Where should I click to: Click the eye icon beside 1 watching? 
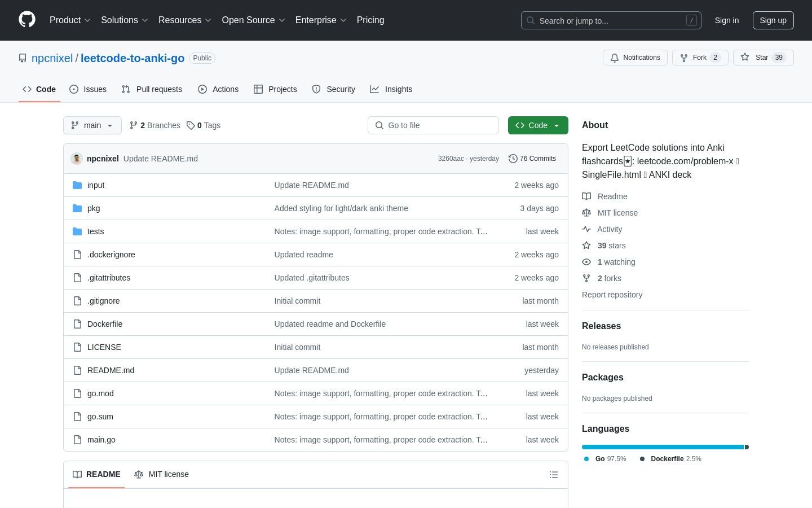coord(586,262)
